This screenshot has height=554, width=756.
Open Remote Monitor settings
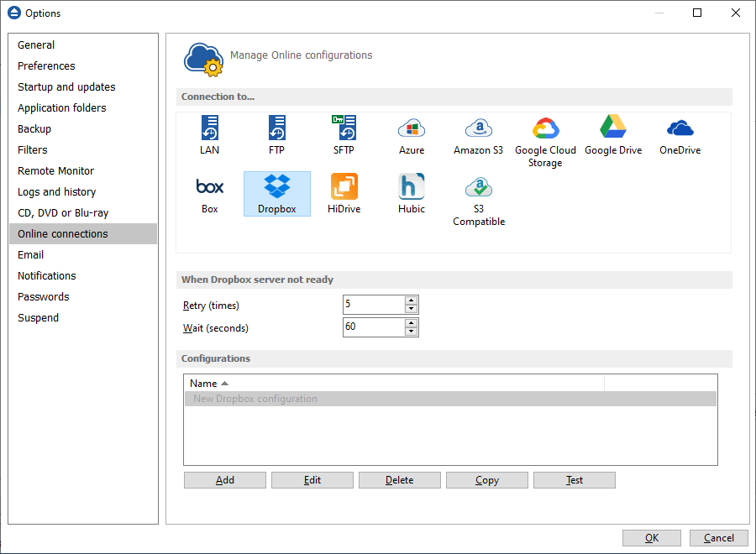(83, 171)
